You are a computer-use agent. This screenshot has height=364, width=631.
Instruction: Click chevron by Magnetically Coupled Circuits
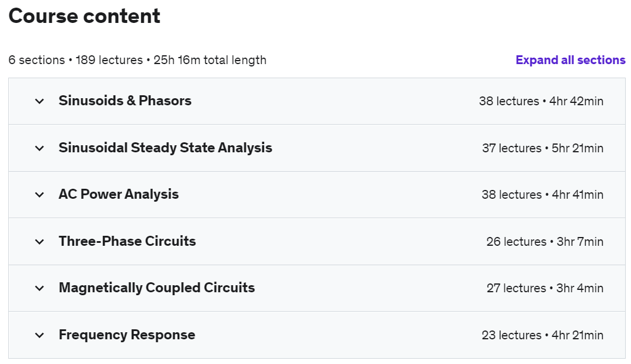coord(39,288)
